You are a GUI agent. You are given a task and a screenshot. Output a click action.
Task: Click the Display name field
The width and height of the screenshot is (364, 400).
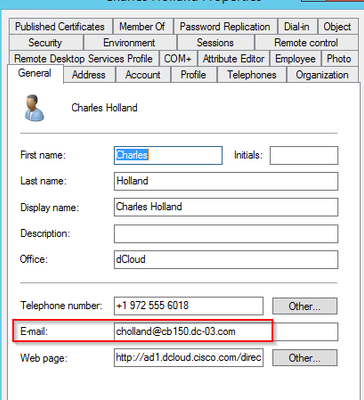tap(226, 207)
